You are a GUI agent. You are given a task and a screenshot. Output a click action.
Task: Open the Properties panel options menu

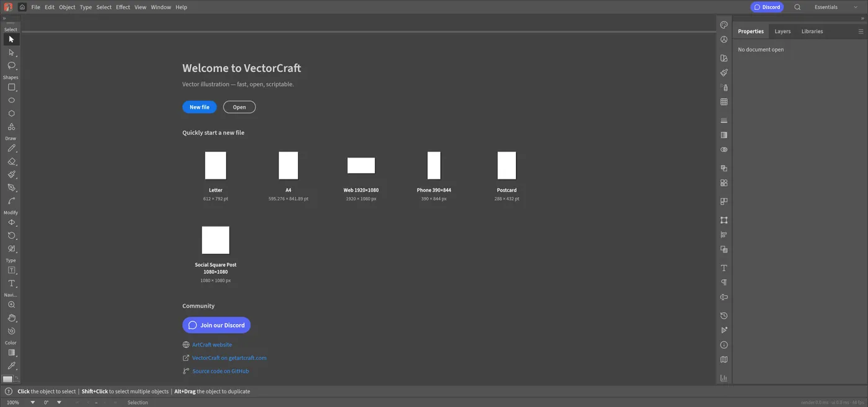tap(861, 31)
